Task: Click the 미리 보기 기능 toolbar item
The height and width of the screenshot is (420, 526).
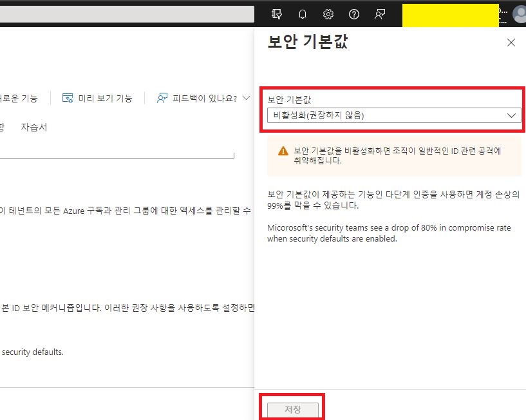Action: (x=97, y=98)
